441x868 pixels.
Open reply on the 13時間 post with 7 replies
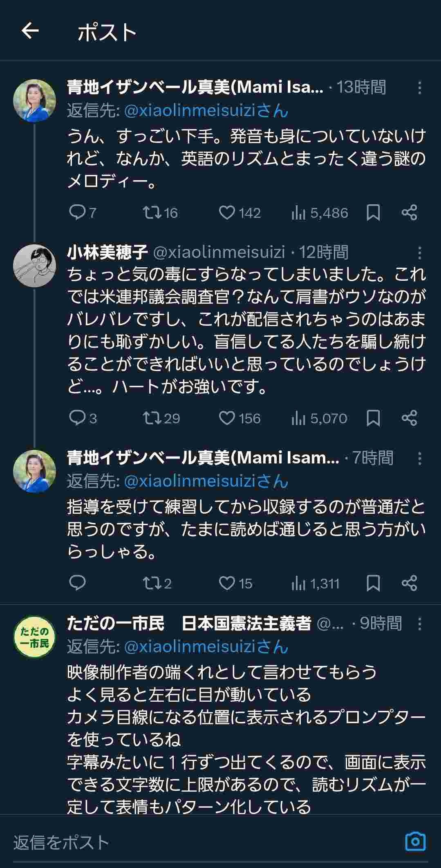coord(78,213)
